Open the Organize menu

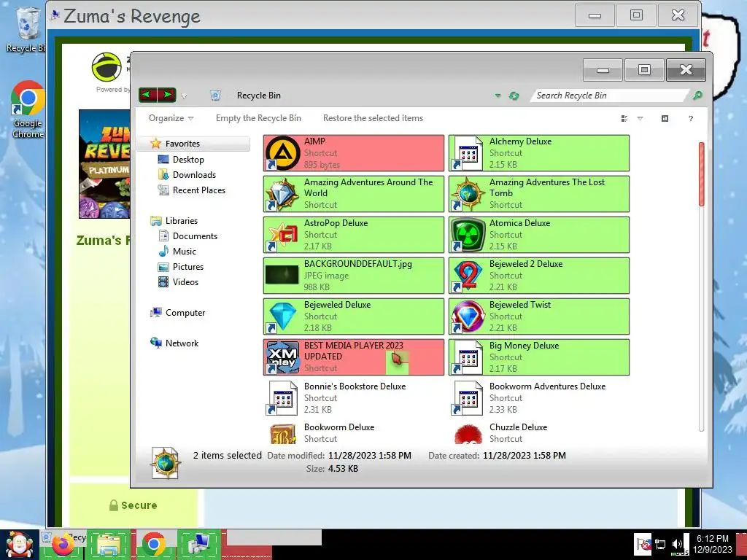(x=171, y=118)
